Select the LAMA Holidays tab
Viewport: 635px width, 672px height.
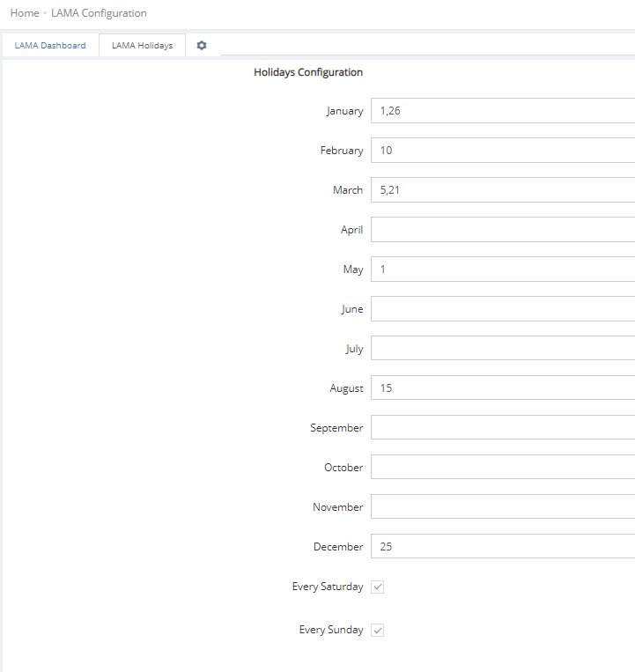pos(142,46)
